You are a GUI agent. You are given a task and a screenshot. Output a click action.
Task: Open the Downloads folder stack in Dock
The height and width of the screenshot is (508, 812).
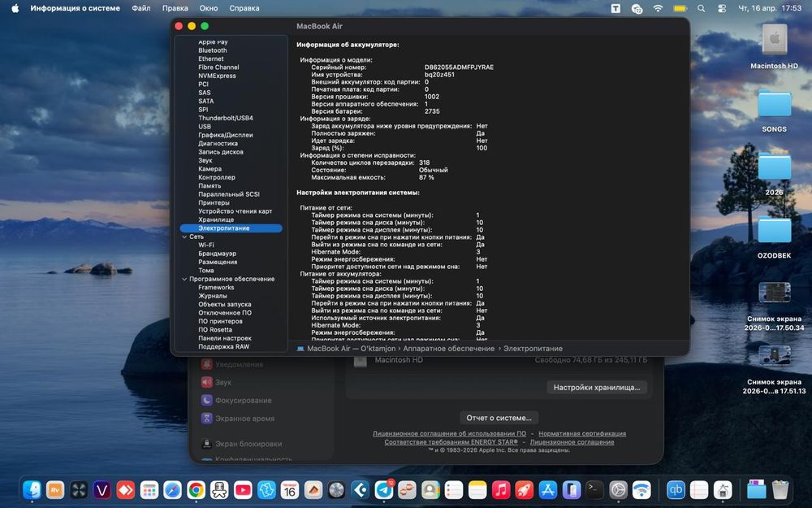(756, 490)
